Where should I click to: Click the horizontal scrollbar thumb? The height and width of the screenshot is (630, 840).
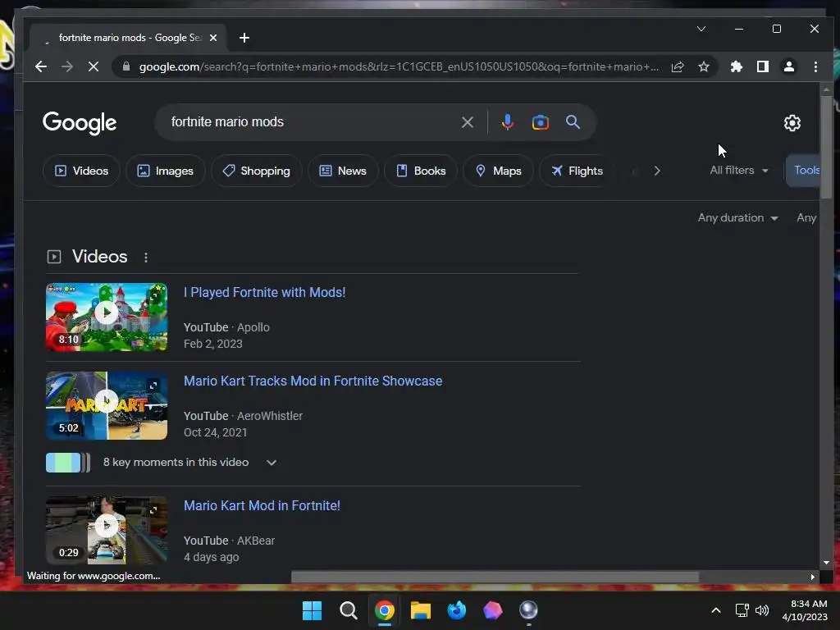point(495,577)
